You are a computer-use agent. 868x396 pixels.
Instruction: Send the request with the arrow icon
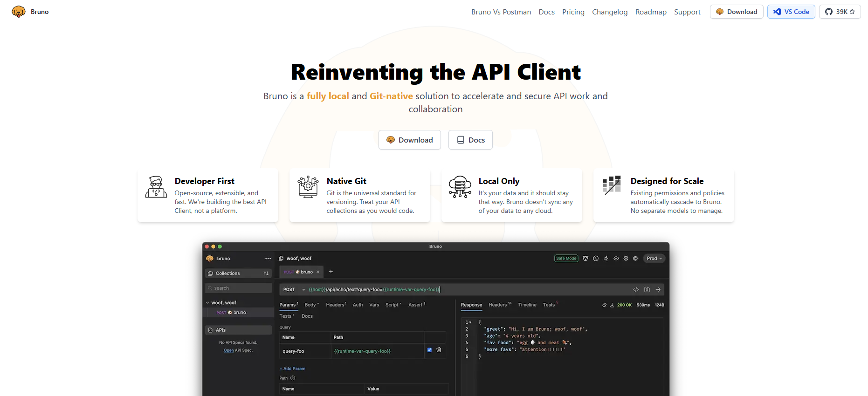[658, 290]
